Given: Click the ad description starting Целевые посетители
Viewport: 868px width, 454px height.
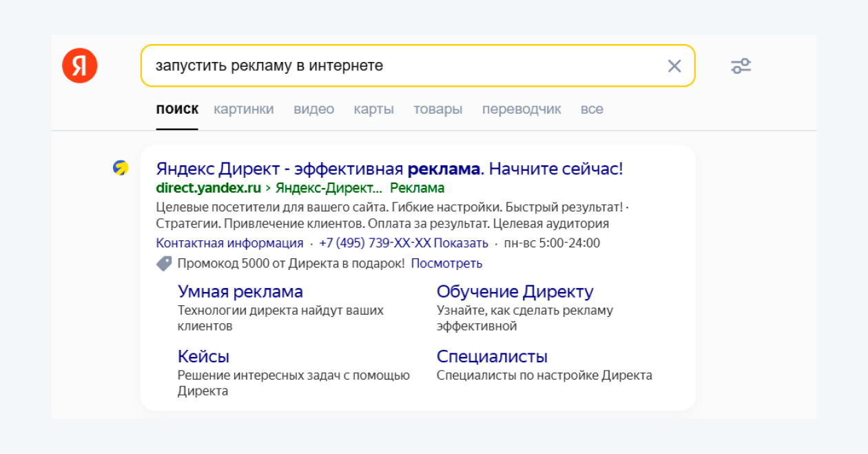Looking at the screenshot, I should click(393, 215).
